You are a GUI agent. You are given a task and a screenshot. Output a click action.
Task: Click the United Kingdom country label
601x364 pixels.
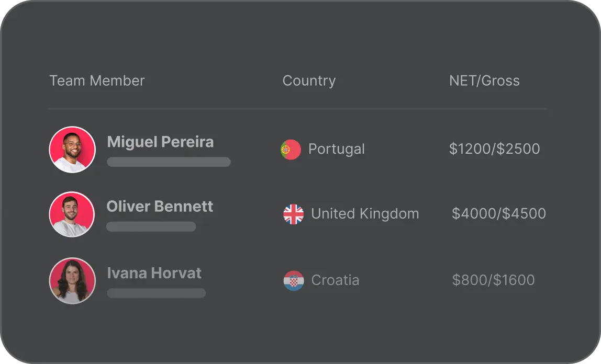(365, 214)
